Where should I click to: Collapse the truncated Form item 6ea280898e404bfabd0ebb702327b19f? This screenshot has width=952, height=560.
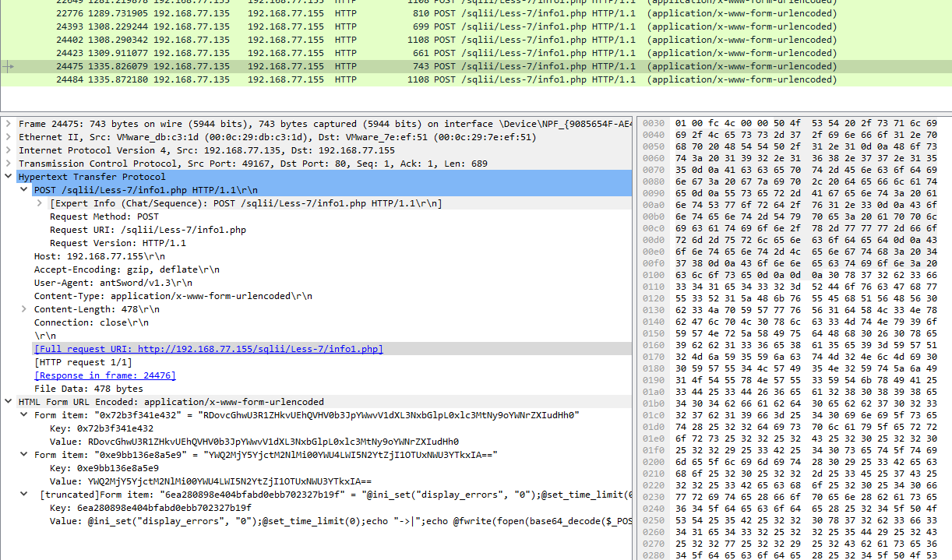[x=24, y=495]
